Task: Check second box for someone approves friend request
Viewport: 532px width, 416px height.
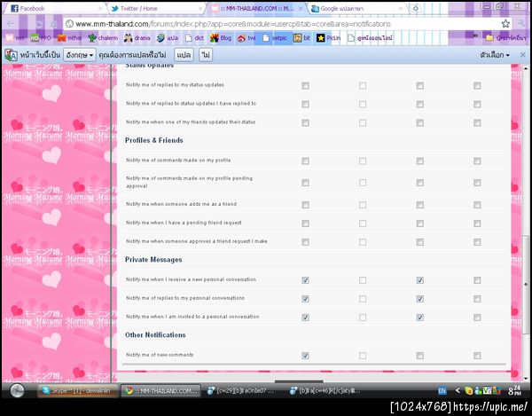Action: (x=363, y=242)
